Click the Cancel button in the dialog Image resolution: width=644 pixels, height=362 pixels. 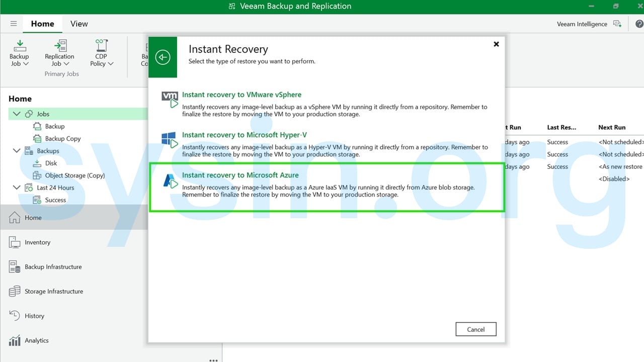475,329
